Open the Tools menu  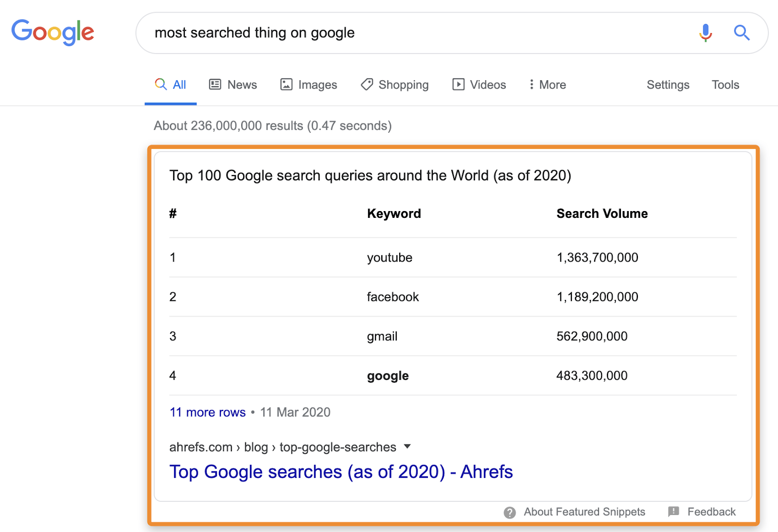click(725, 84)
